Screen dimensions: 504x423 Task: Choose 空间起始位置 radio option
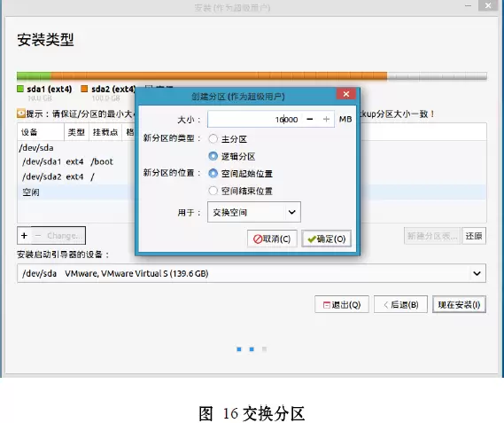click(x=213, y=174)
